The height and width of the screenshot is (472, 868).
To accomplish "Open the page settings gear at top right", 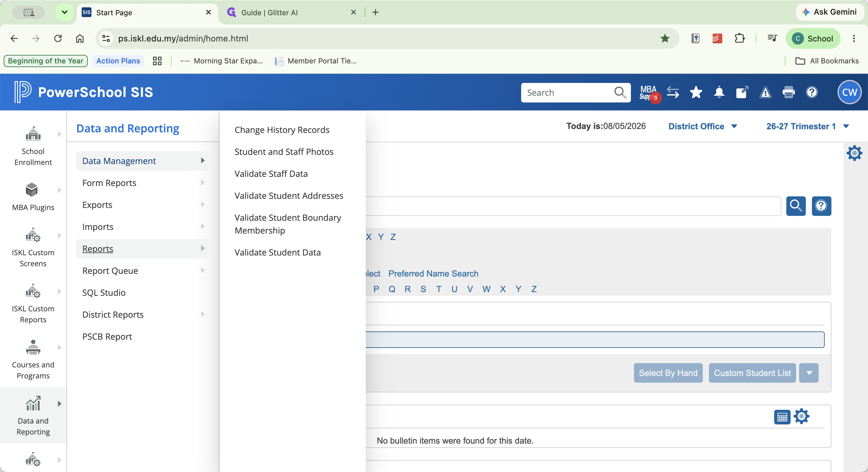I will coord(855,153).
